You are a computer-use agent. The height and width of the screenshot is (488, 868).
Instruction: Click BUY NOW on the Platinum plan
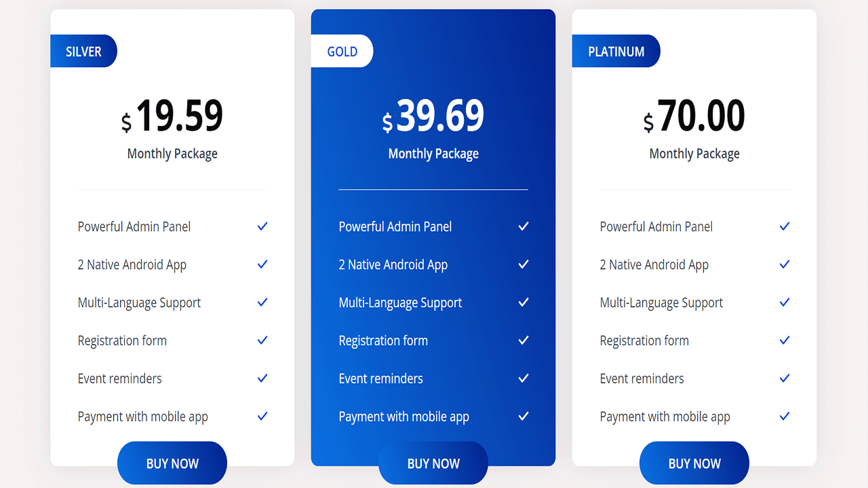click(694, 463)
